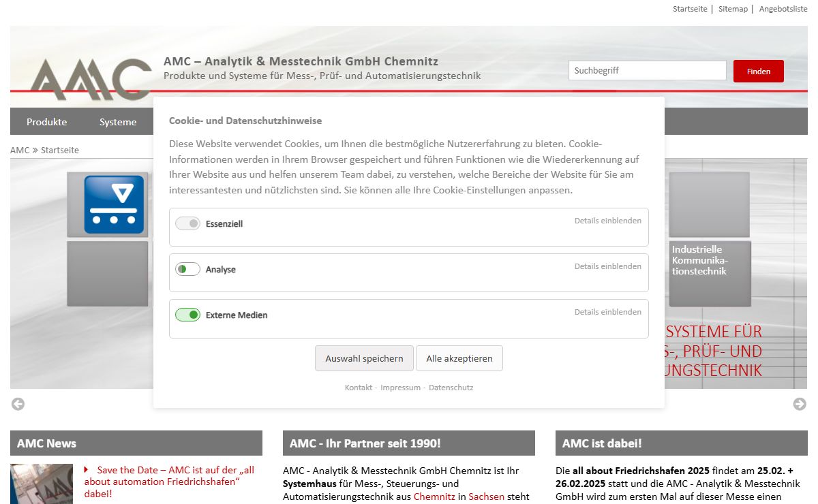This screenshot has width=818, height=504.
Task: Enable the Analyse cookie switch
Action: 187,269
